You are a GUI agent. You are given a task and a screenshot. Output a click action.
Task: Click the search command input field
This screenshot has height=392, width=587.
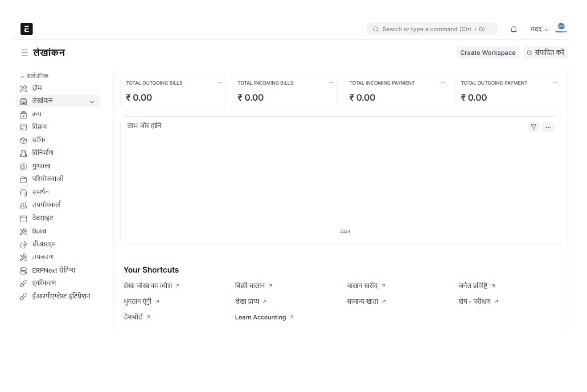pyautogui.click(x=432, y=29)
